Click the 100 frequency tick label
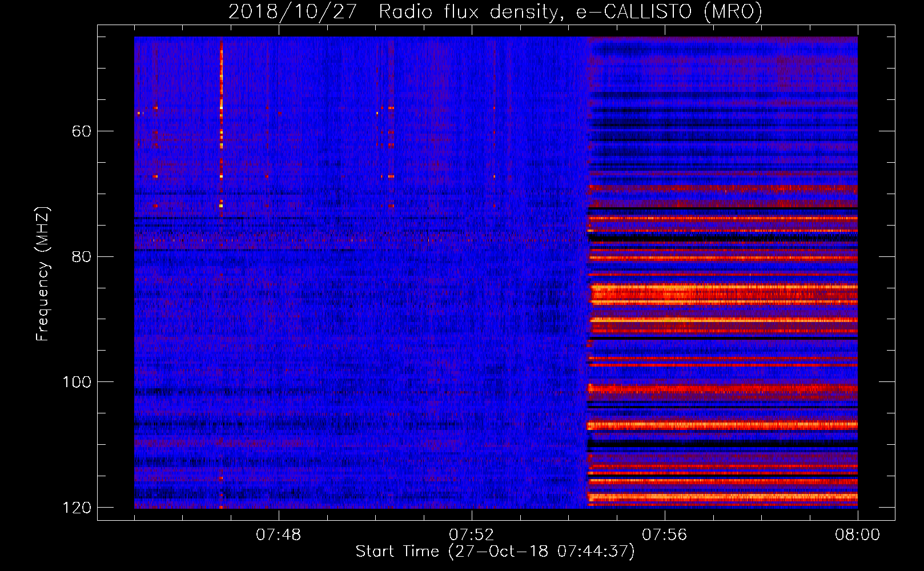924x571 pixels. coord(77,382)
